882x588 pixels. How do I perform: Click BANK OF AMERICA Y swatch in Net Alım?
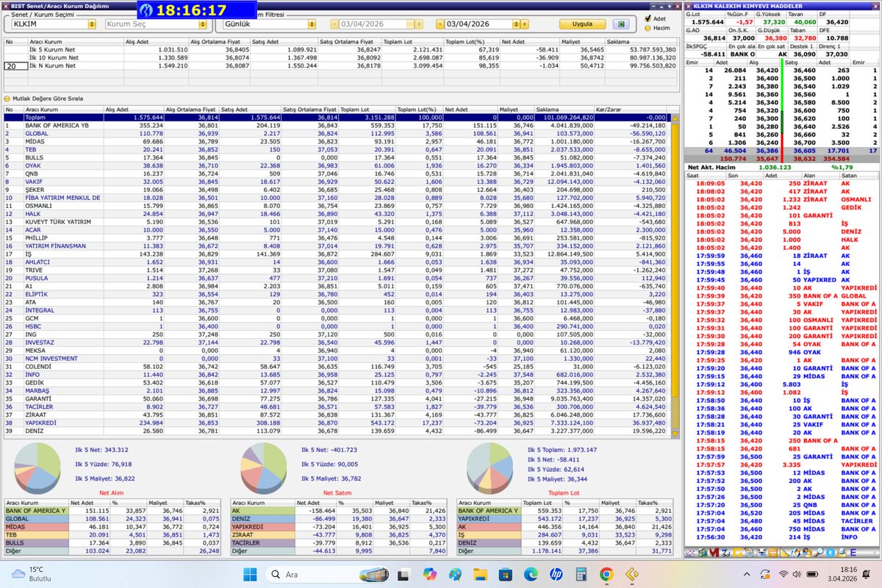click(35, 510)
